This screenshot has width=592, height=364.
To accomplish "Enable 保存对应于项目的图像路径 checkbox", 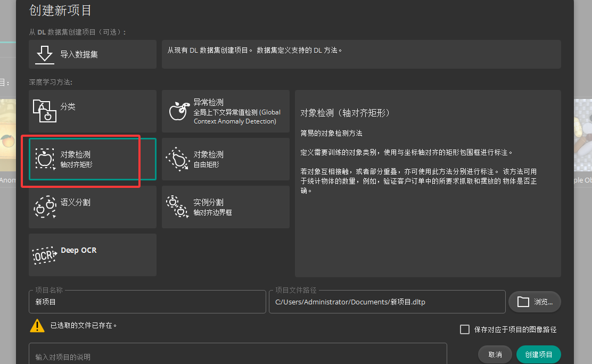I will [x=464, y=329].
